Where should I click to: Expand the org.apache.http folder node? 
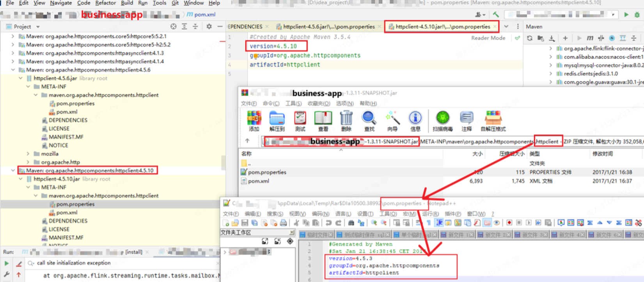pyautogui.click(x=28, y=162)
